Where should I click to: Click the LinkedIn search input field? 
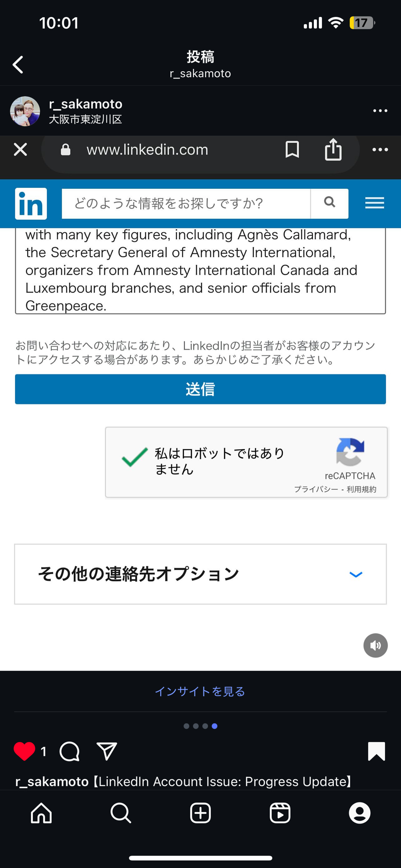coord(186,204)
